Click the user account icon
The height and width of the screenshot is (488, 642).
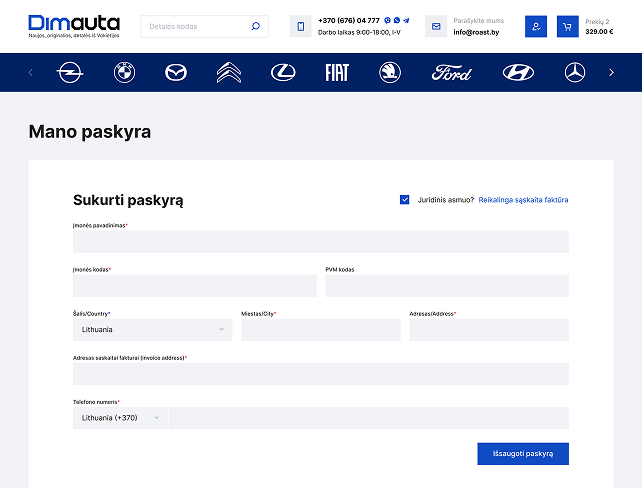(536, 27)
